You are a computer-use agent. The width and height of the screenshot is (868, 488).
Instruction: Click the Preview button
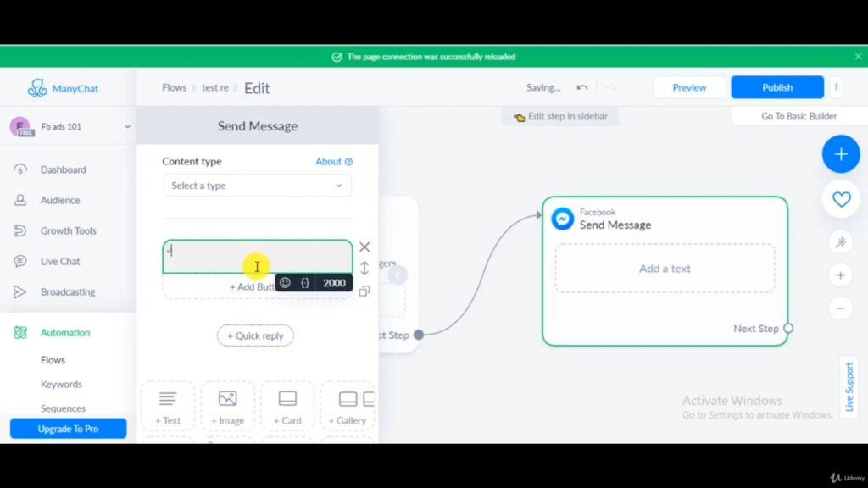[x=689, y=87]
